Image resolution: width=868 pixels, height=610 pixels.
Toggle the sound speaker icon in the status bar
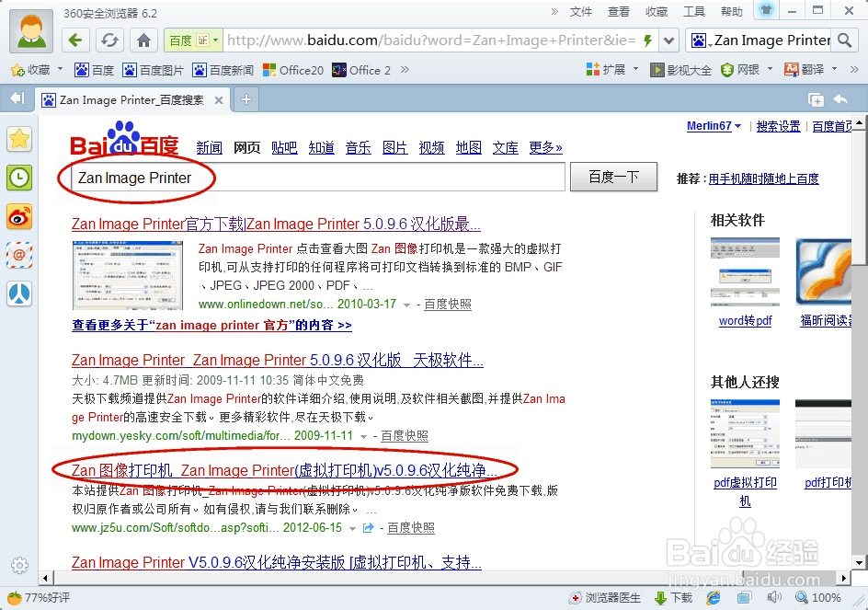coord(774,597)
